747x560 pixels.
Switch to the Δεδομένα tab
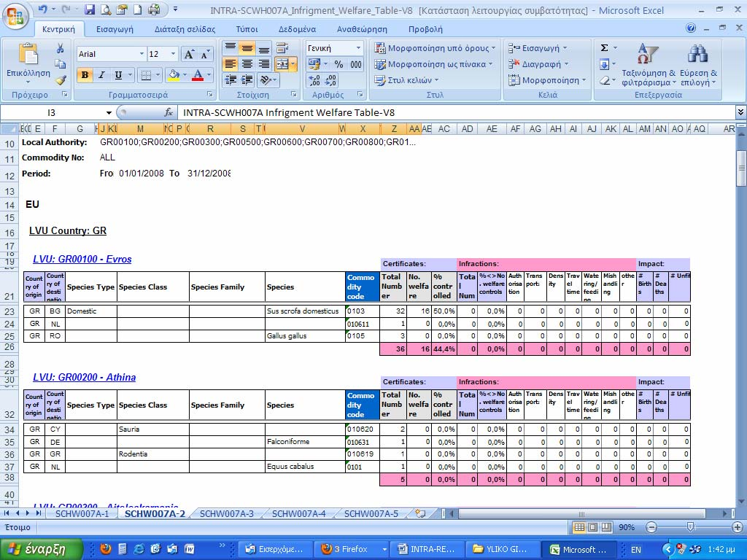point(298,29)
